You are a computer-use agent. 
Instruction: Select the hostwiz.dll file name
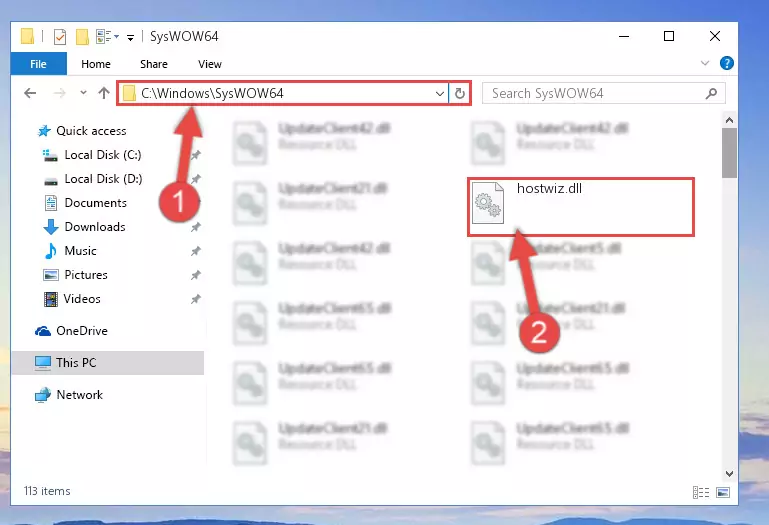pos(549,189)
